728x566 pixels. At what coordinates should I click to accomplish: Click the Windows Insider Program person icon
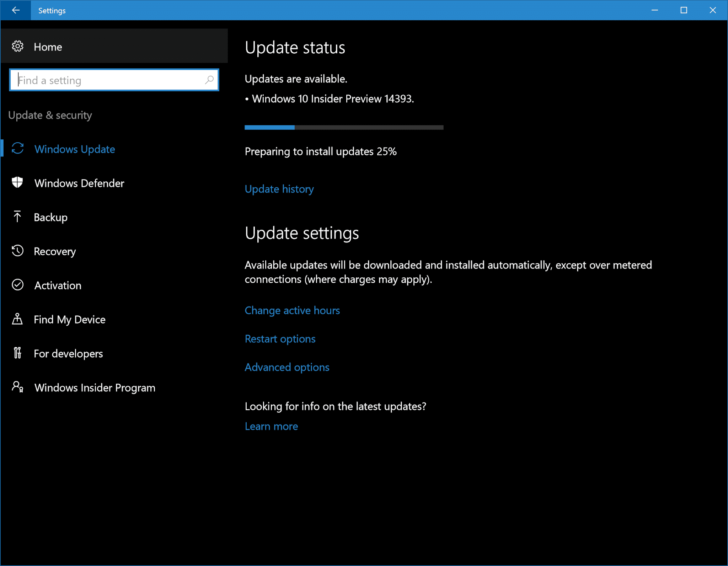click(18, 388)
